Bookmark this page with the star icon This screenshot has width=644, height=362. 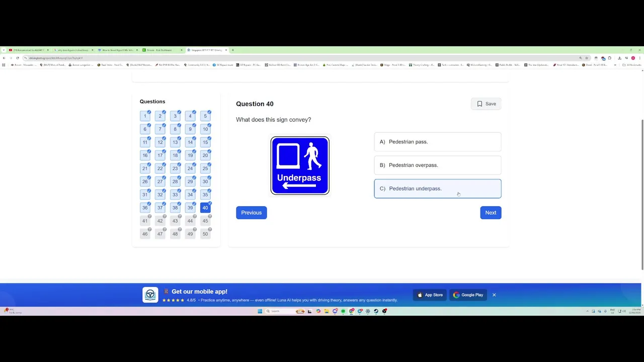[x=587, y=58]
